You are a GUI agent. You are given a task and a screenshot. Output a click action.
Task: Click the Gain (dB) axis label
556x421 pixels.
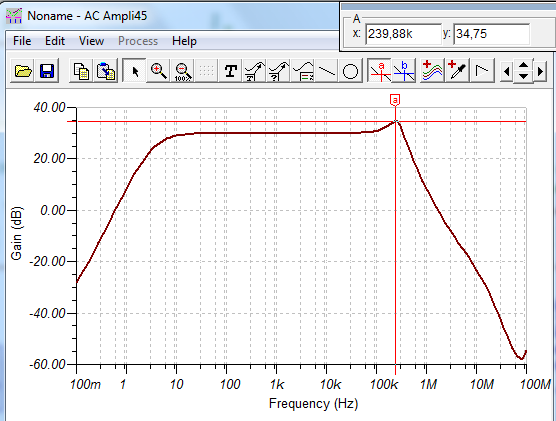tap(16, 233)
